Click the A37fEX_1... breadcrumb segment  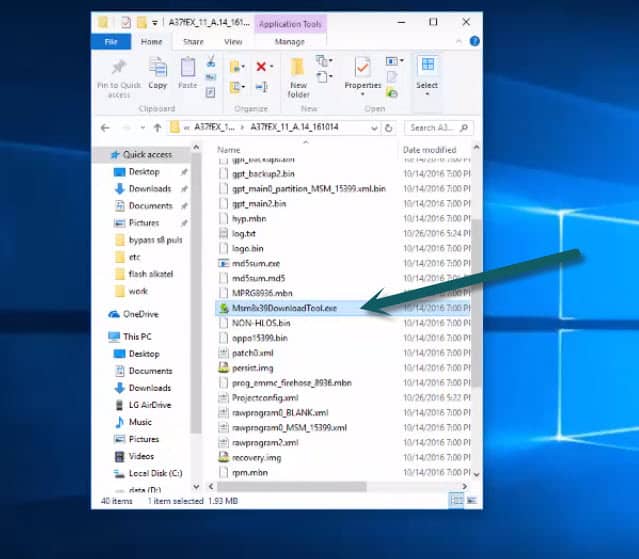pos(214,127)
